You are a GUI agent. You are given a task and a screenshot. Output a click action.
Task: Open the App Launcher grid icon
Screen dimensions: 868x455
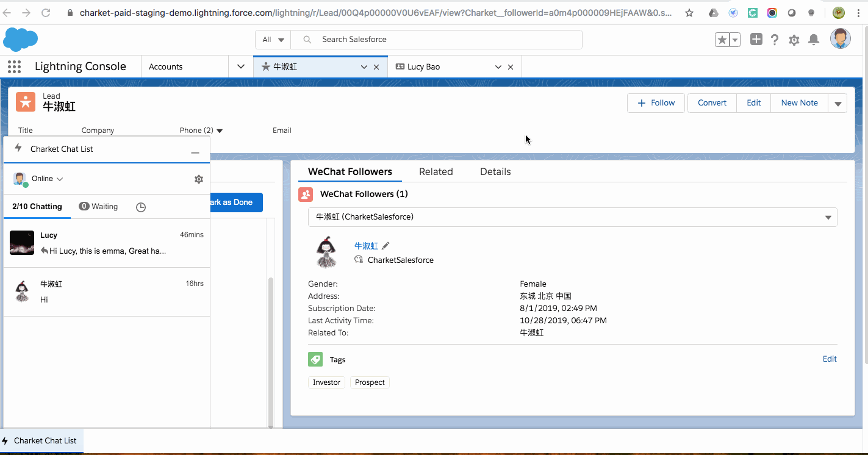tap(14, 66)
